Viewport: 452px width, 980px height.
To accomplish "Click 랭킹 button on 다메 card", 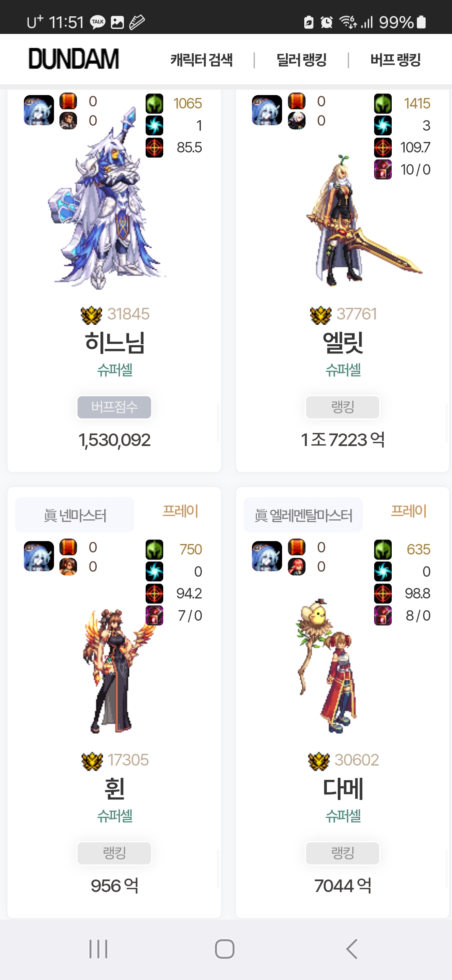I will point(343,853).
